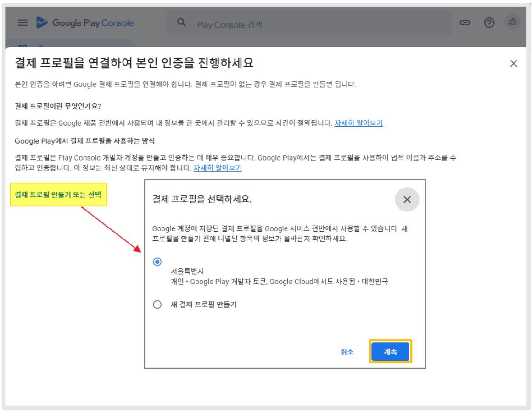532x411 pixels.
Task: Open first 자세히 알아보기 link about Google 제품
Action: point(358,123)
